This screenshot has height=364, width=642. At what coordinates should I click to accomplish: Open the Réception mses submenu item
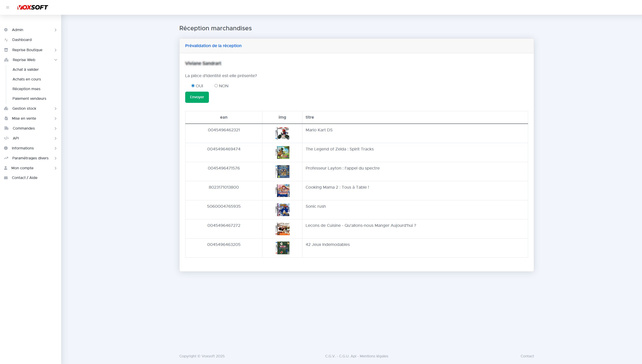coord(26,89)
